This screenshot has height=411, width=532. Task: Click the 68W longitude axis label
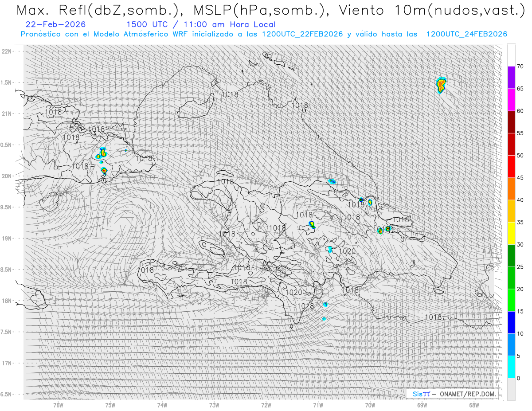[x=474, y=405]
